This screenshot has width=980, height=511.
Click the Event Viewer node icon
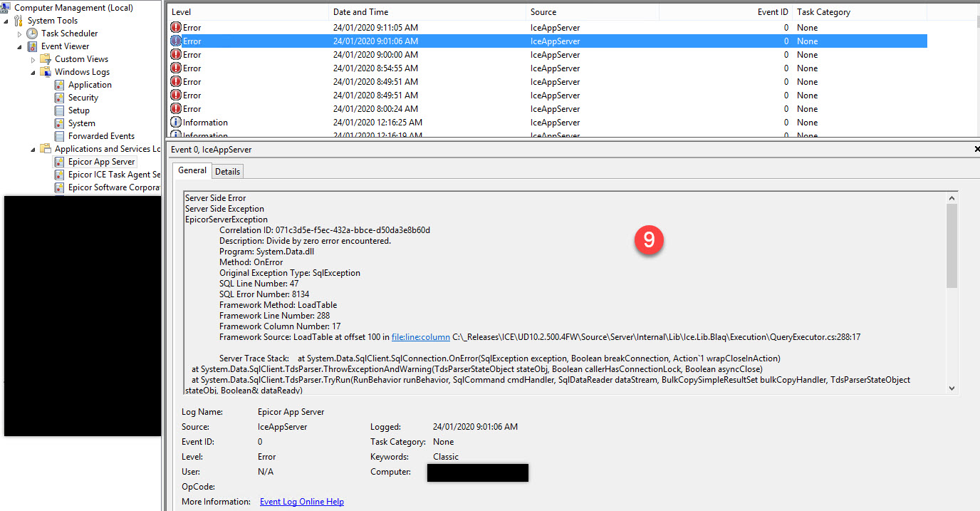pos(32,46)
